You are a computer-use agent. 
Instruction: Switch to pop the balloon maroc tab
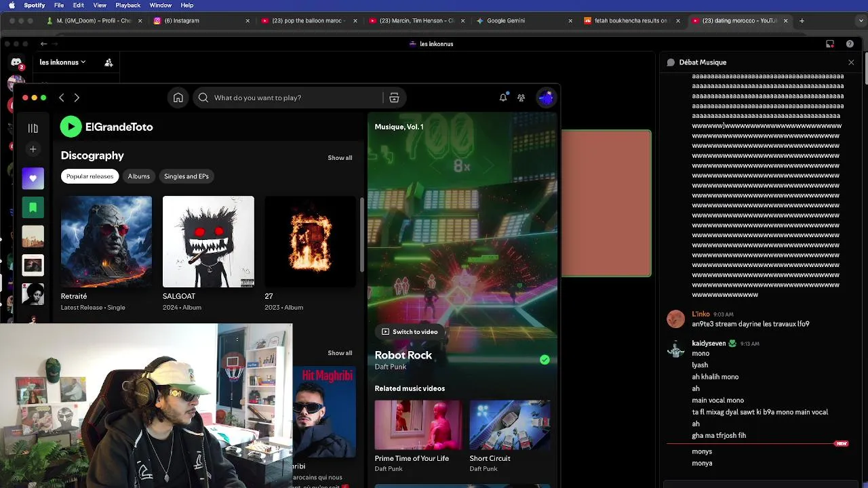(310, 21)
